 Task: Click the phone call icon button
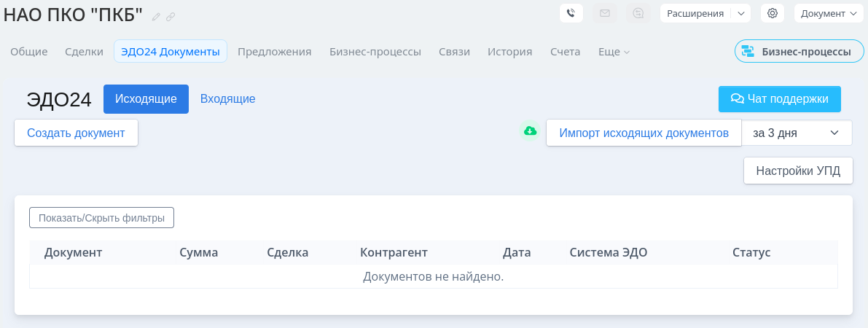click(571, 13)
